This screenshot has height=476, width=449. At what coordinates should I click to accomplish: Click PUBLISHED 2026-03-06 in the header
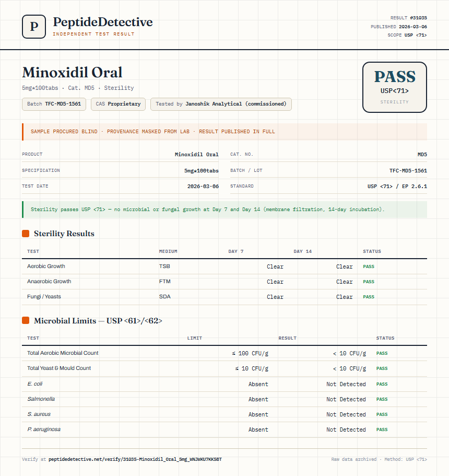(399, 27)
